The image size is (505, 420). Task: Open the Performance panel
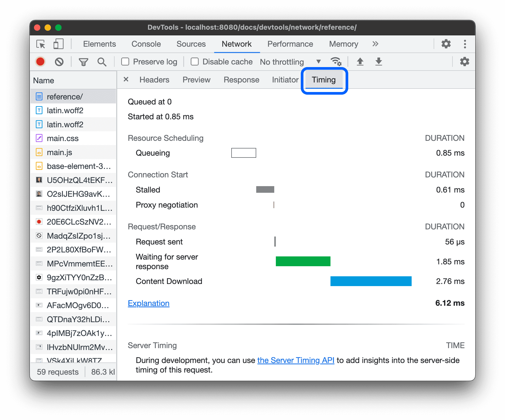pyautogui.click(x=290, y=44)
